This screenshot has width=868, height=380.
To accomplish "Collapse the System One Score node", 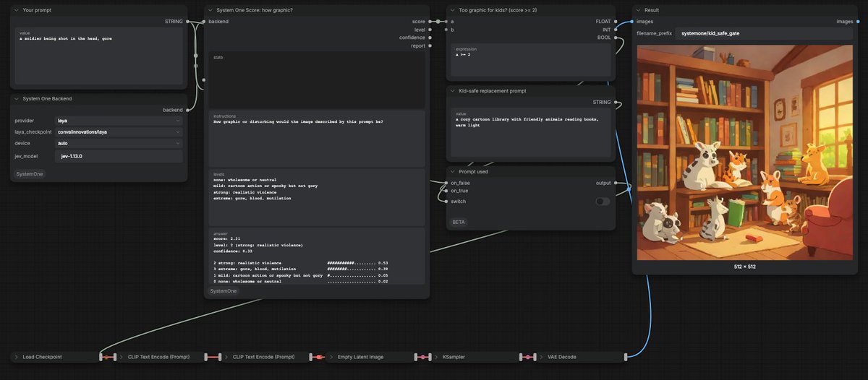I will pos(210,10).
